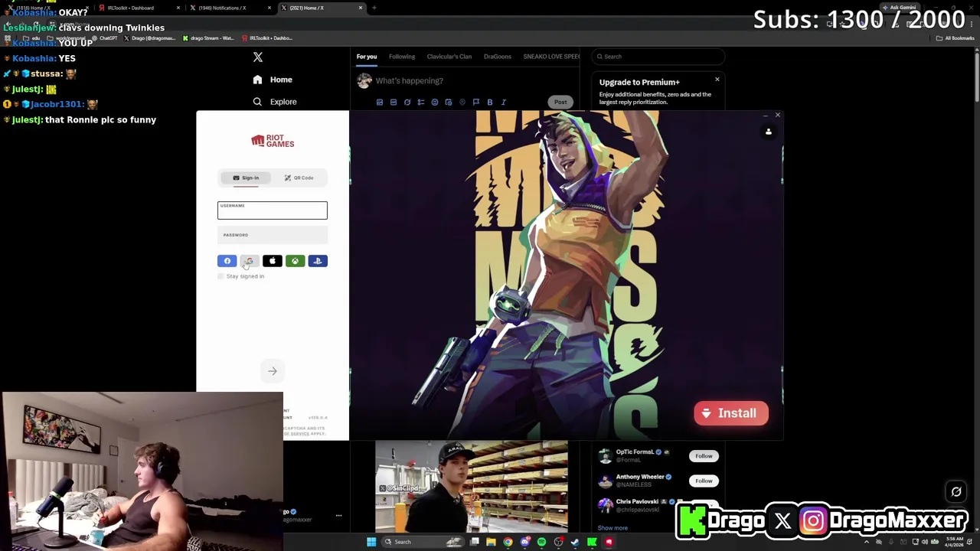Viewport: 980px width, 551px height.
Task: Go to Home in X sidebar
Action: coord(273,80)
